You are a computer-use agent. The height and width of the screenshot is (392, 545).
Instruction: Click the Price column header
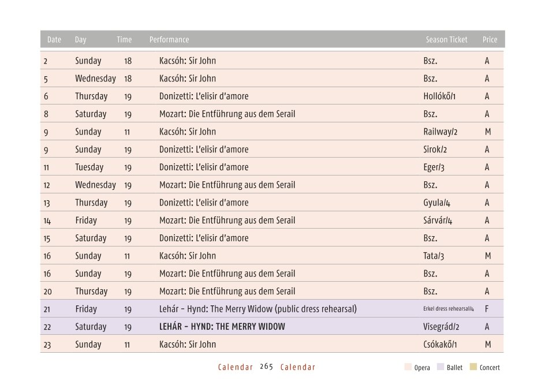click(x=490, y=40)
